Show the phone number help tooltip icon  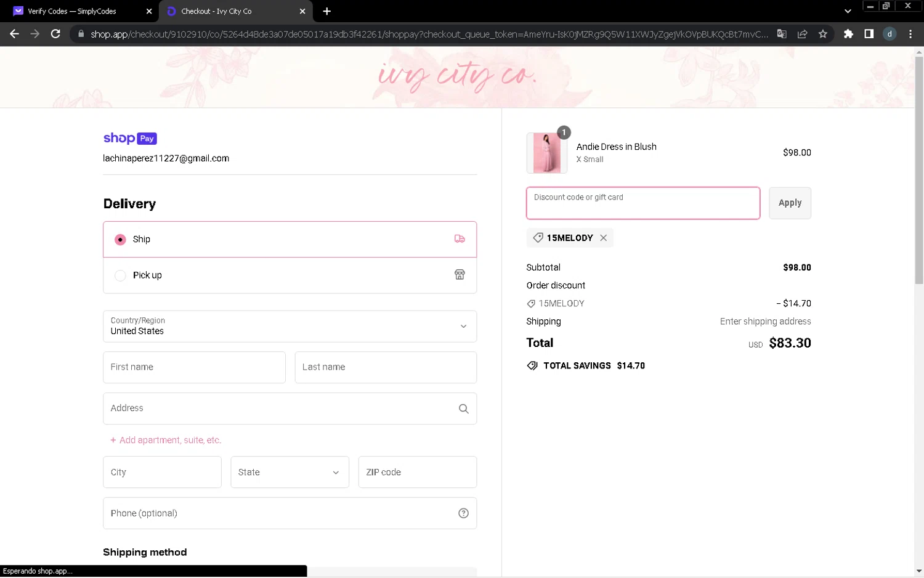point(463,513)
